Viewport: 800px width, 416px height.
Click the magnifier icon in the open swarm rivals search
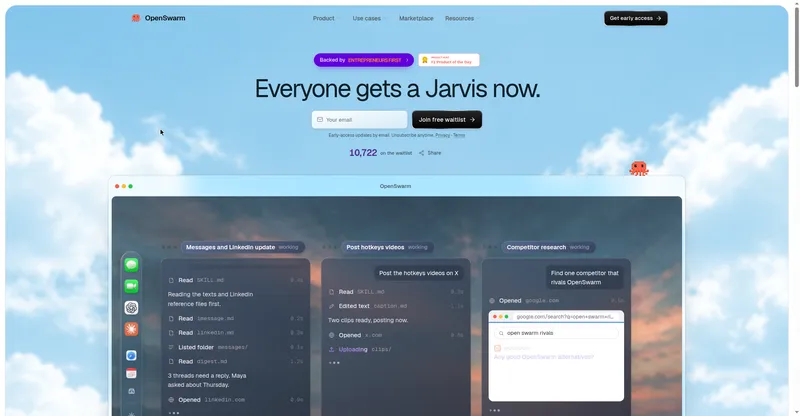pyautogui.click(x=501, y=333)
